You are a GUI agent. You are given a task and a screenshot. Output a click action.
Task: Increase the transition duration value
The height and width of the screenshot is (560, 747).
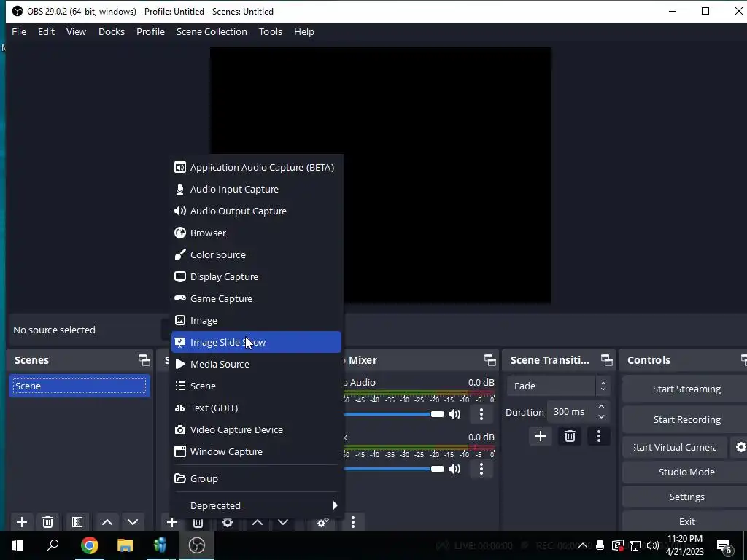point(601,407)
